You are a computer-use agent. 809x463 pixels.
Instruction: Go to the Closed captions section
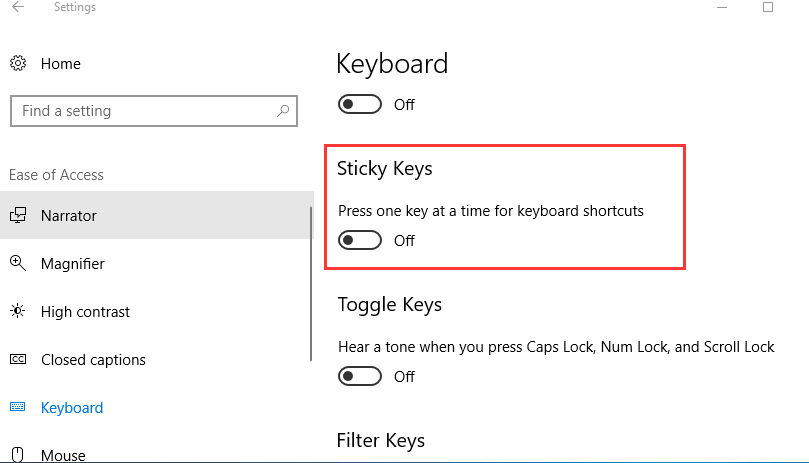(x=93, y=360)
